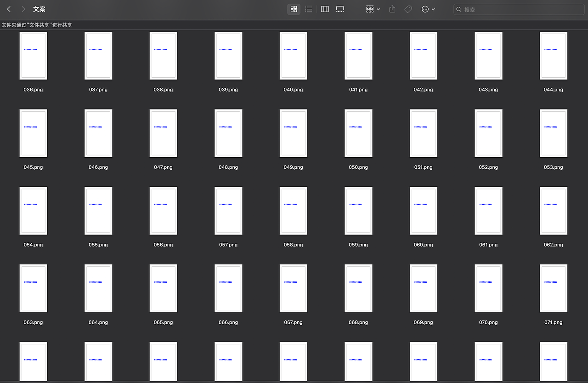Select the 049.png thumbnail

tap(293, 133)
